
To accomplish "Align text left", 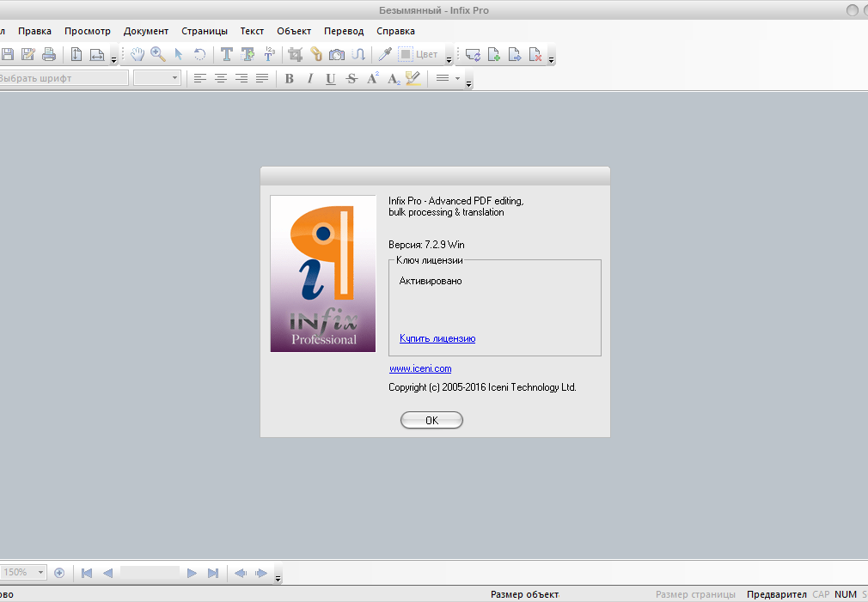I will coord(200,78).
